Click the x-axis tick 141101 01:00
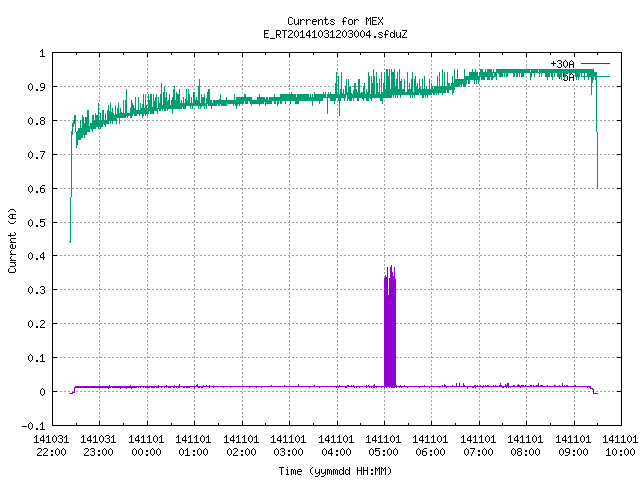The width and height of the screenshot is (640, 480). tap(193, 446)
